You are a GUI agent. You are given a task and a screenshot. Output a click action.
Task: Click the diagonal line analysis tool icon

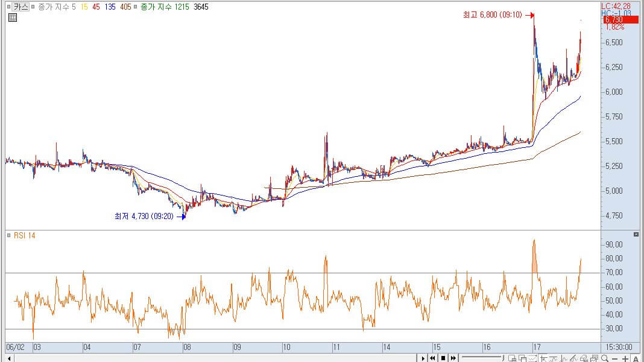[574, 359]
